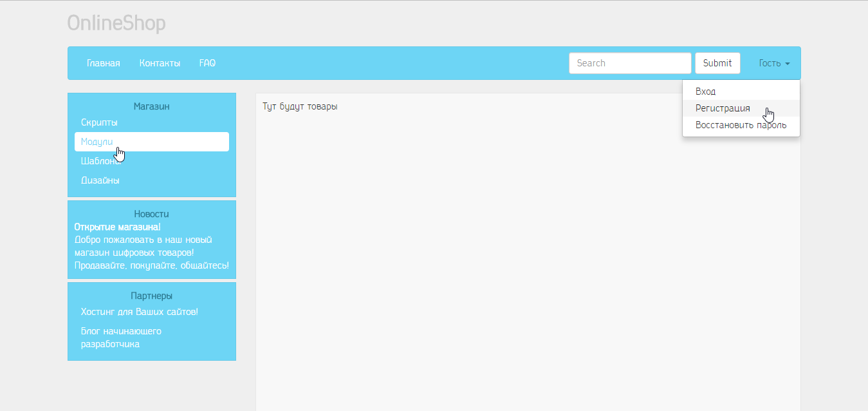Choose Вход from the user dropdown
This screenshot has width=868, height=411.
click(x=706, y=91)
